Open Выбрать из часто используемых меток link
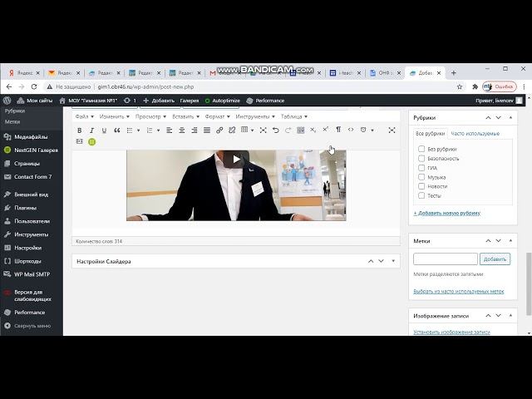This screenshot has height=399, width=532. click(x=459, y=292)
